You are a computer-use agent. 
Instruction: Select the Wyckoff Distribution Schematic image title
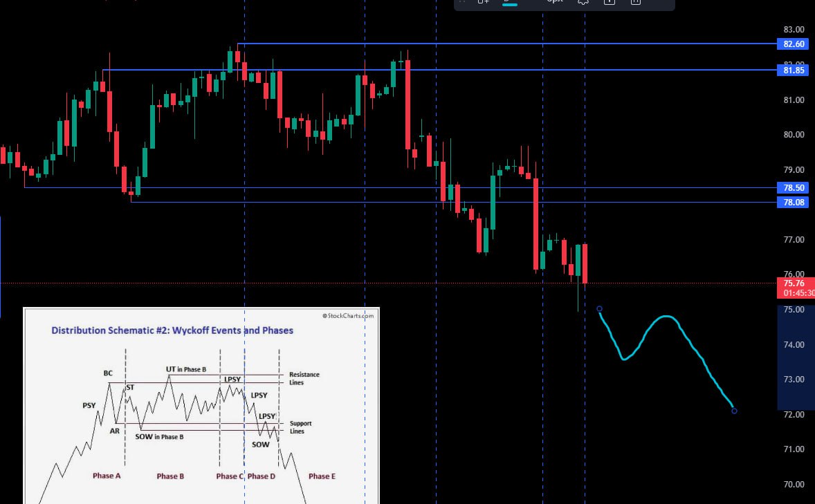pos(172,330)
